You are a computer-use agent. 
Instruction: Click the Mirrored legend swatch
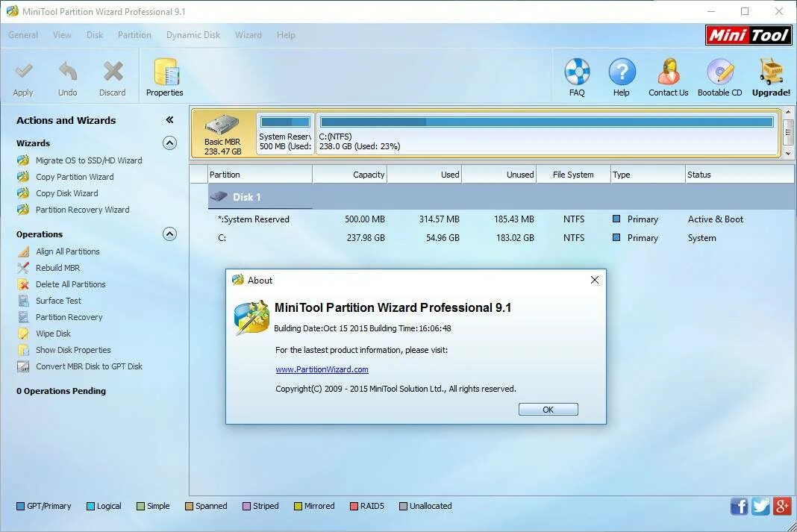(299, 506)
